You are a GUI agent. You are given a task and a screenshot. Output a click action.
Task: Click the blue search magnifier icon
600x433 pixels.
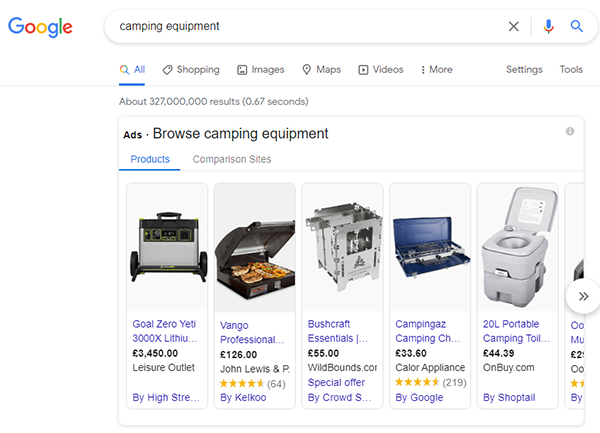point(577,27)
